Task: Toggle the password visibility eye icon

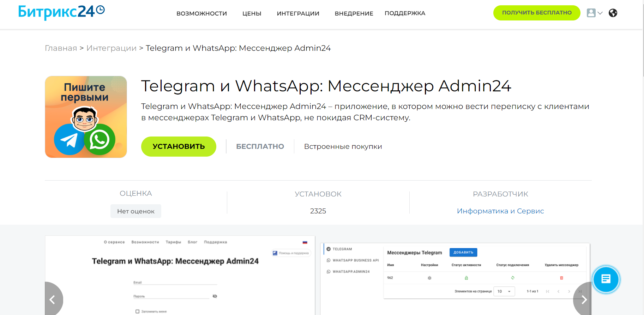Action: pos(215,296)
